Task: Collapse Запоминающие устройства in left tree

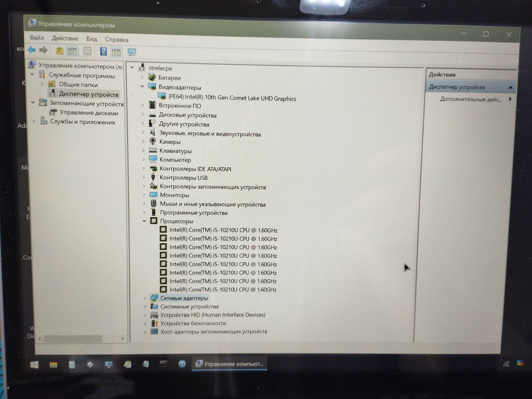Action: [x=33, y=102]
